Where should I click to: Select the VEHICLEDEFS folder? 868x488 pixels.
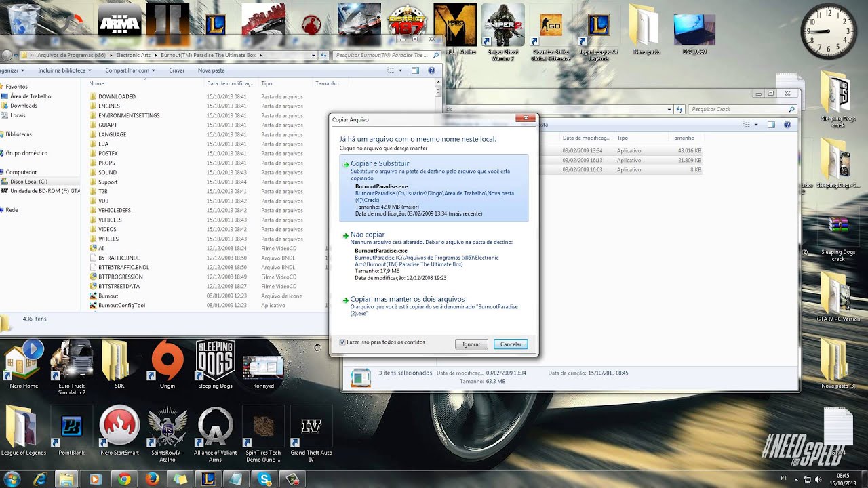point(115,210)
